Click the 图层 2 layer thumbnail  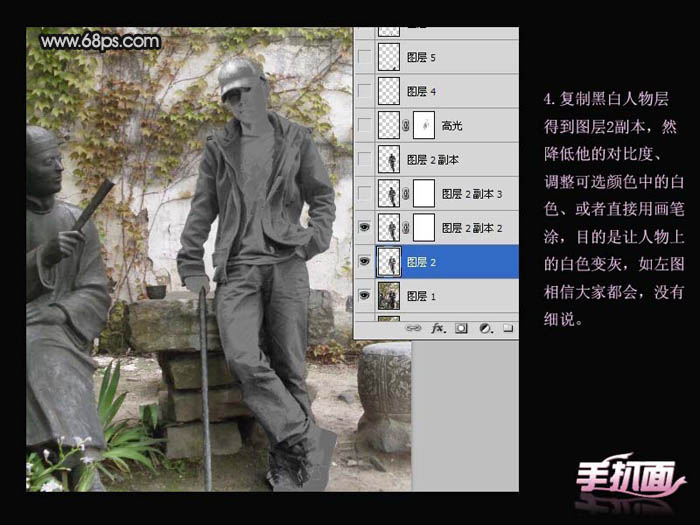coord(389,262)
